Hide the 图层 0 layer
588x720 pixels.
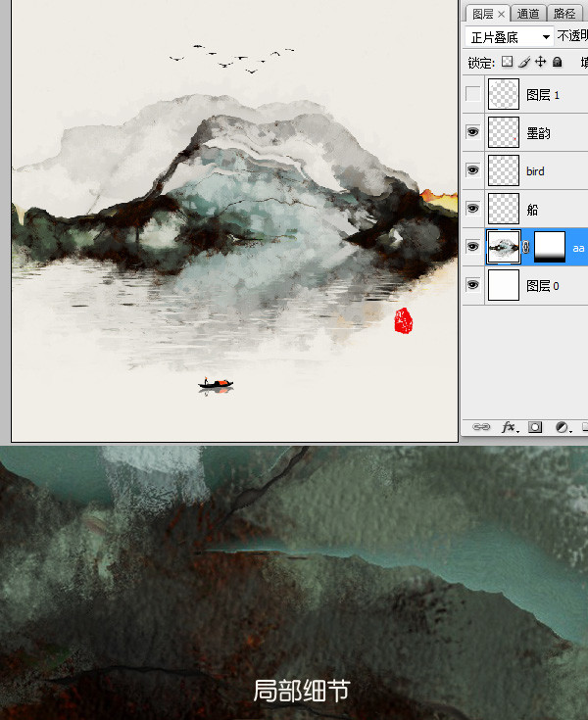pos(472,285)
